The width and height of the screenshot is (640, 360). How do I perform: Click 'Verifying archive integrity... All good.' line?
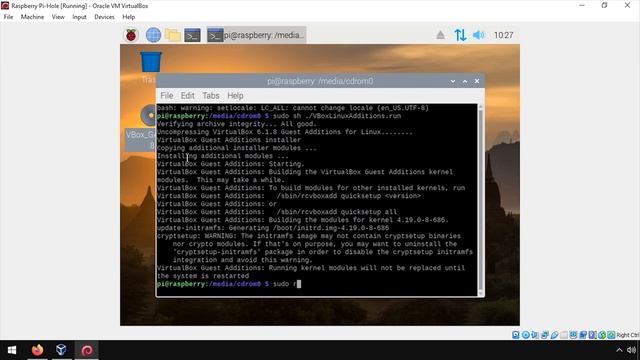tap(237, 124)
